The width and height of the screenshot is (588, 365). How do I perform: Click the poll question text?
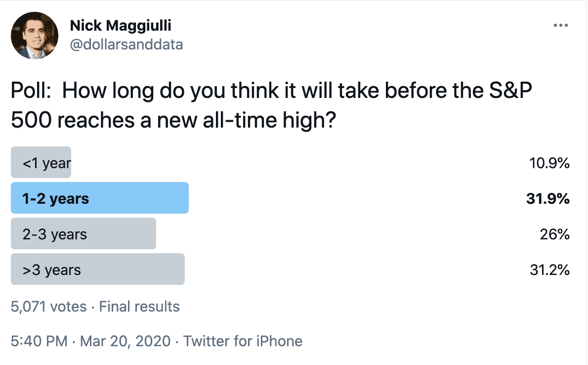tap(271, 105)
